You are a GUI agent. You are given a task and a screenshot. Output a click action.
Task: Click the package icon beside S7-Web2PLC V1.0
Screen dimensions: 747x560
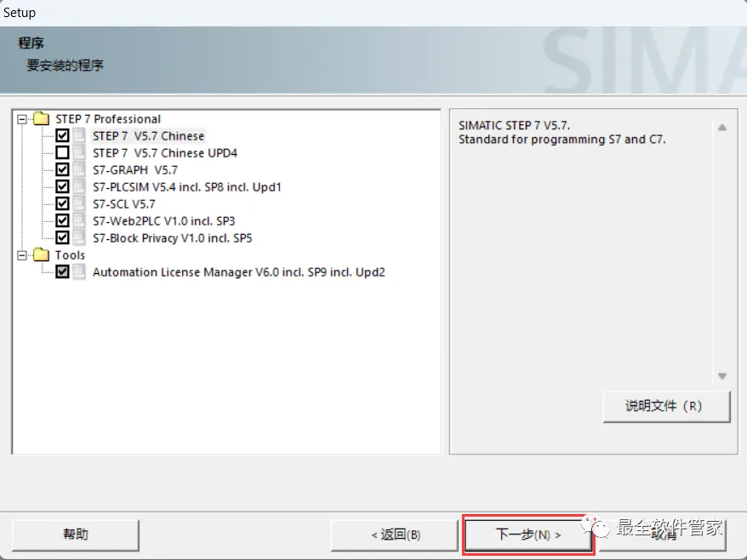tap(79, 220)
